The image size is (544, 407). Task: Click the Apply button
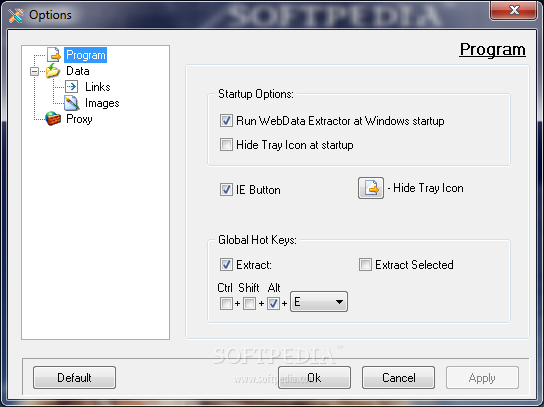coord(482,378)
